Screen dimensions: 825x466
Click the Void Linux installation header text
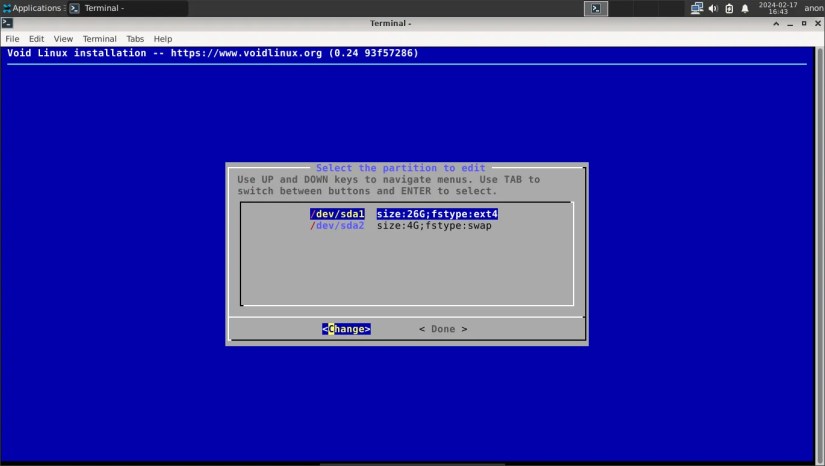click(x=213, y=53)
